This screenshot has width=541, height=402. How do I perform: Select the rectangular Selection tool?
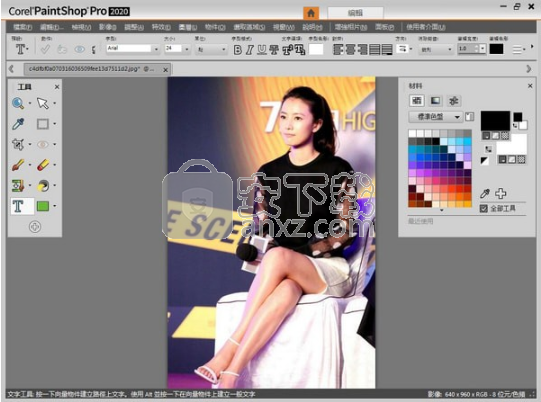43,124
